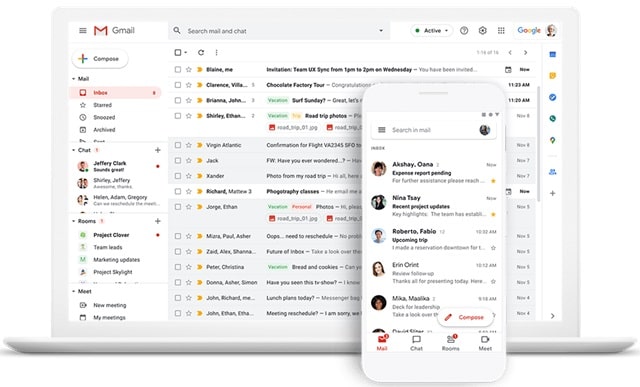
Task: Expand the side panel with bottom-right chevron
Action: 553,316
